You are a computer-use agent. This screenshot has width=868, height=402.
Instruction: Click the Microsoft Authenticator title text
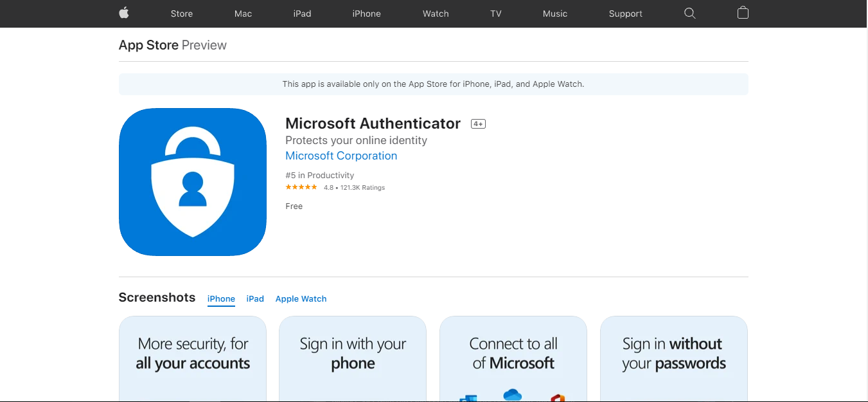(373, 123)
